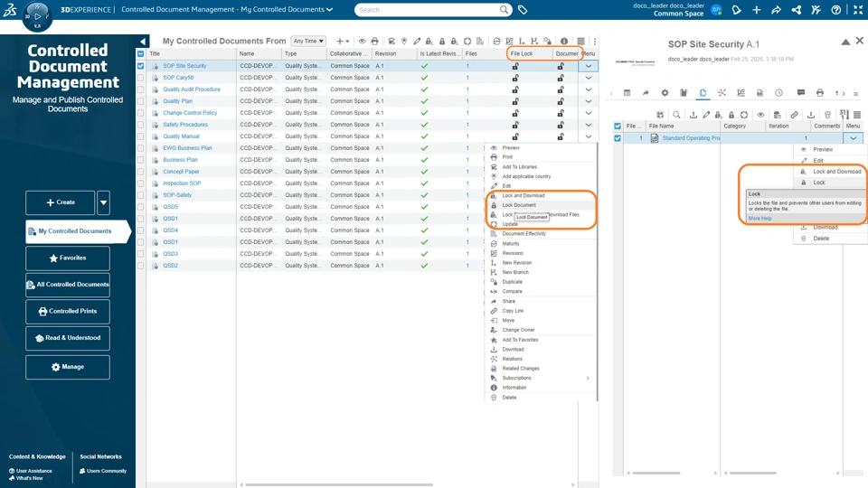The width and height of the screenshot is (868, 488).
Task: Check the Quality Plan row checkbox
Action: (141, 101)
